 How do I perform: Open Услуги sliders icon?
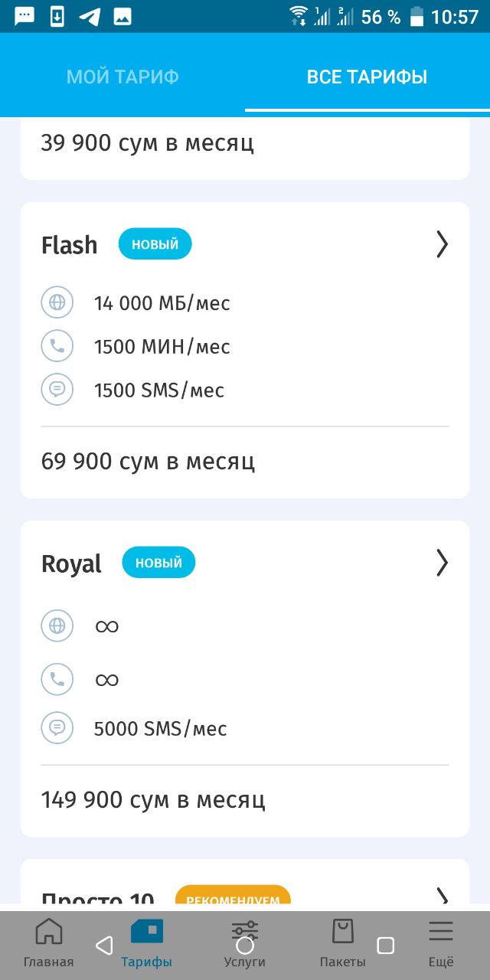pyautogui.click(x=245, y=932)
